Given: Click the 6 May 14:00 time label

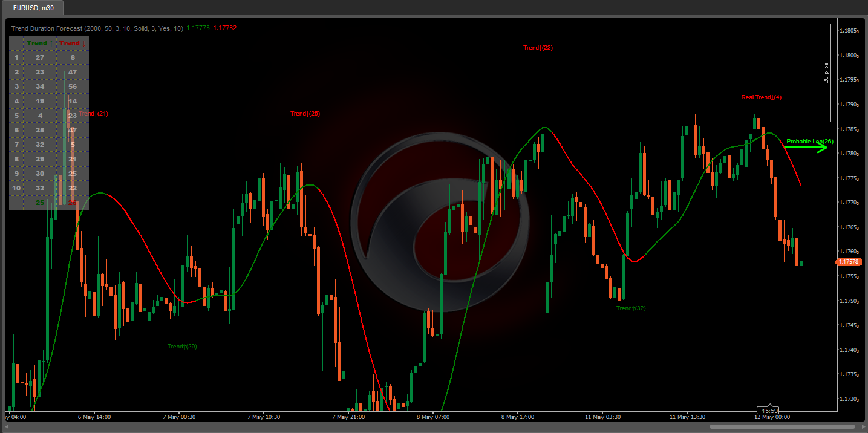Looking at the screenshot, I should (94, 417).
